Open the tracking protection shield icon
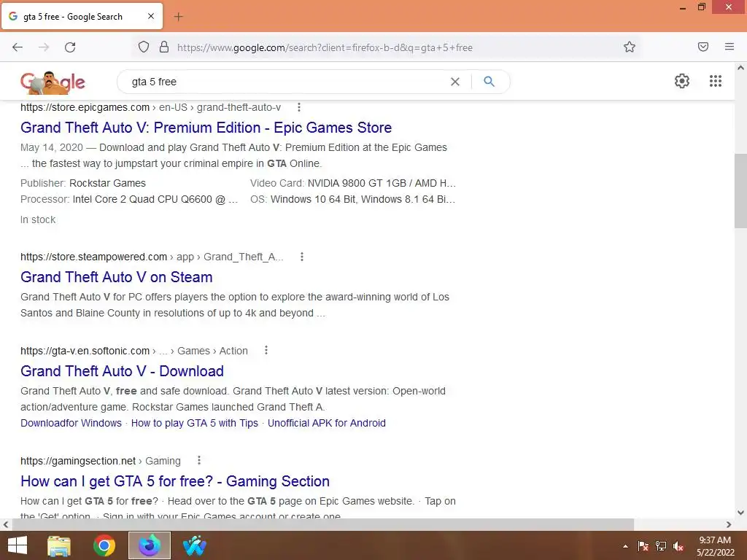The image size is (747, 560). 144,47
